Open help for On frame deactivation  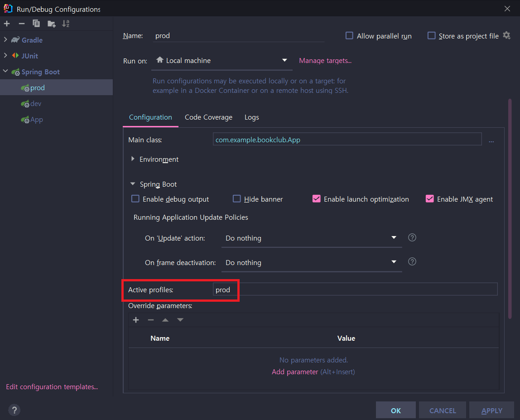412,262
